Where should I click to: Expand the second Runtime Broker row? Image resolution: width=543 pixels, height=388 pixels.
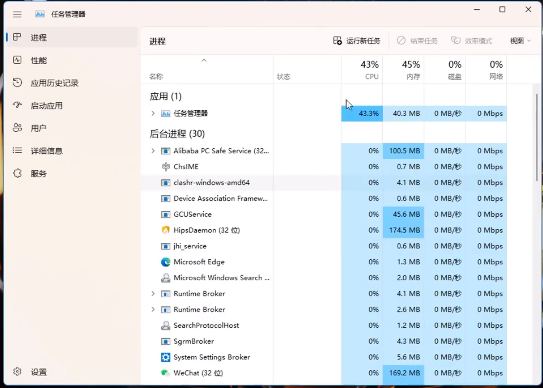[153, 309]
